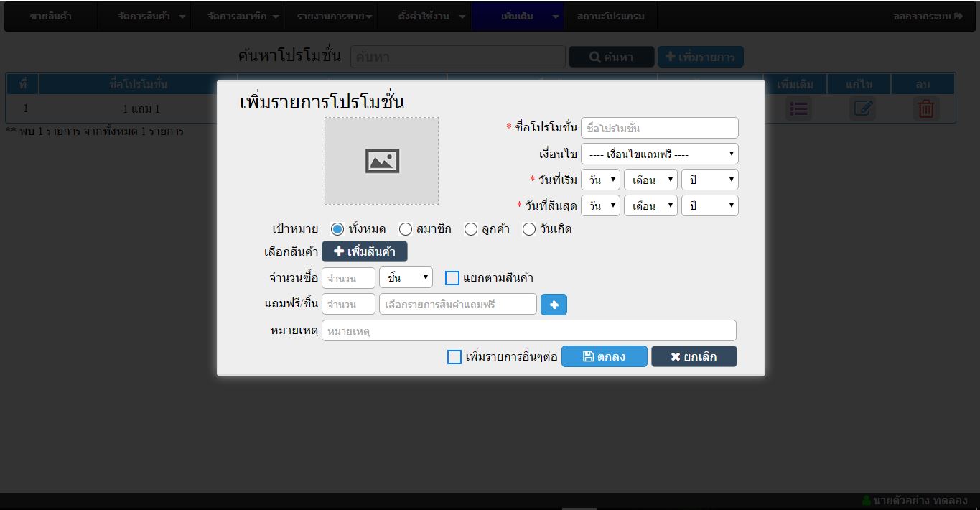The image size is (980, 510).
Task: Click the edit pencil icon in table row
Action: 862,108
